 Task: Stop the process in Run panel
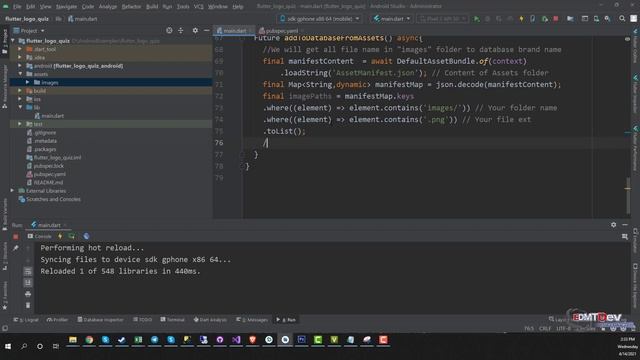(16, 236)
